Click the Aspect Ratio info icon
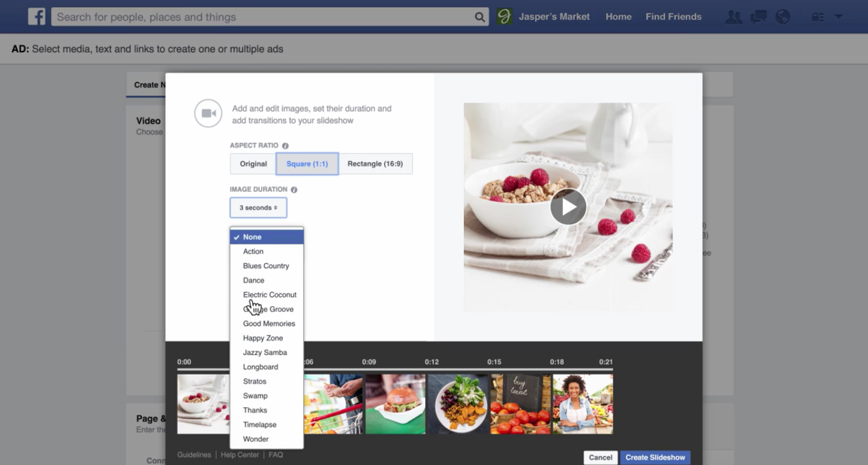The image size is (868, 465). coord(285,145)
